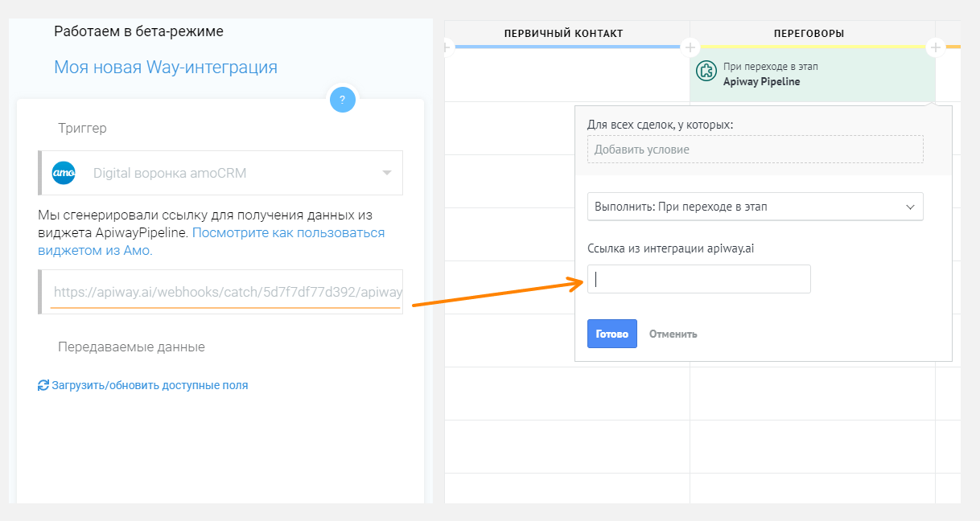Click the Триггер section heading
The image size is (980, 521).
(82, 128)
